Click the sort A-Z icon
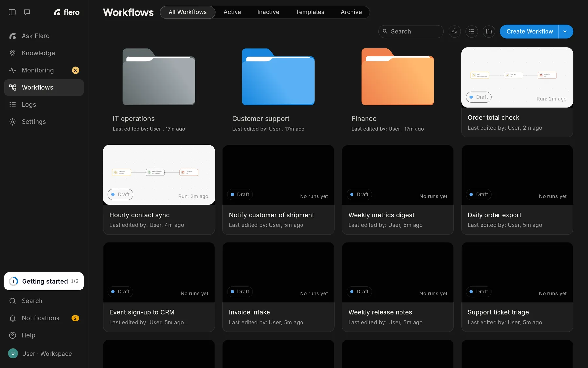Screen dimensions: 588x368 pyautogui.click(x=454, y=31)
